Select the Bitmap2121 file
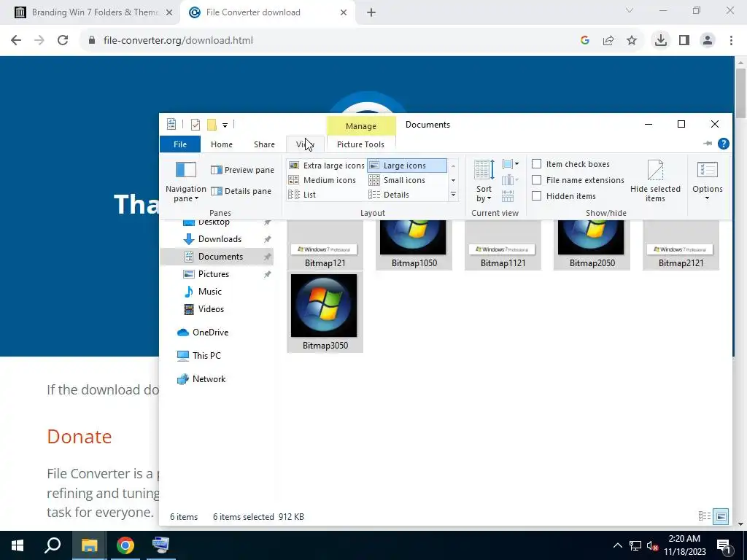Screen dimensions: 747x560 click(x=681, y=245)
